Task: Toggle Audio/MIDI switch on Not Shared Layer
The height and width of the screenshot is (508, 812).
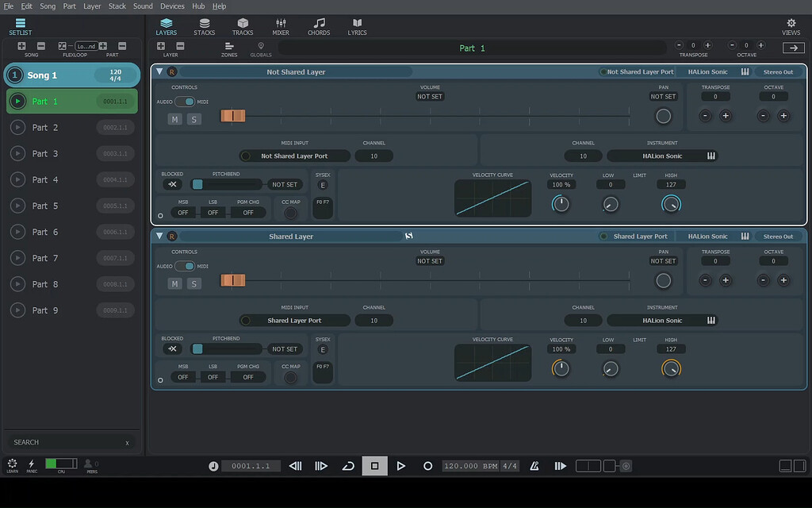Action: click(x=185, y=102)
